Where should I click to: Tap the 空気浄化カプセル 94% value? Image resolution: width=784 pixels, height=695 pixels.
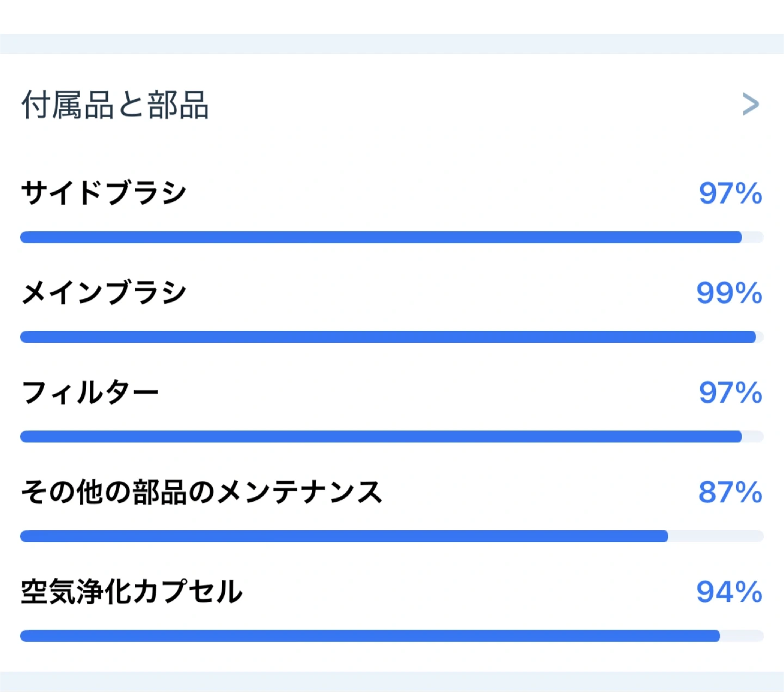[729, 592]
